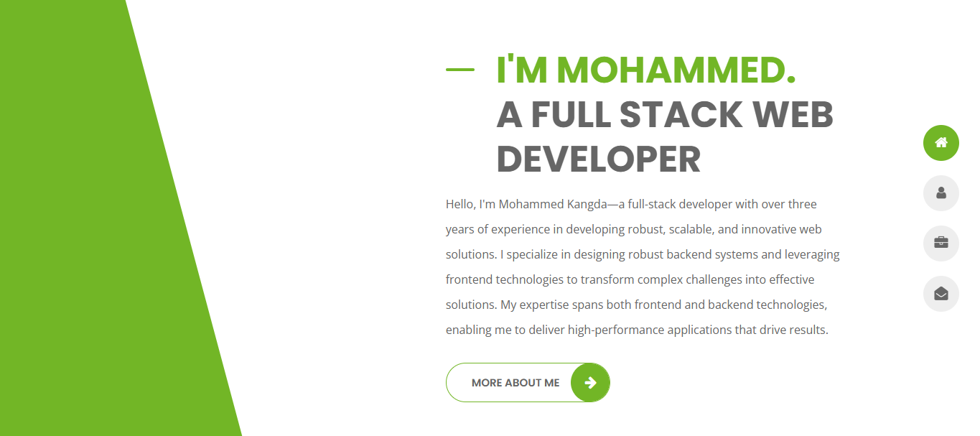Click the MORE ABOUT ME button label

(x=515, y=383)
